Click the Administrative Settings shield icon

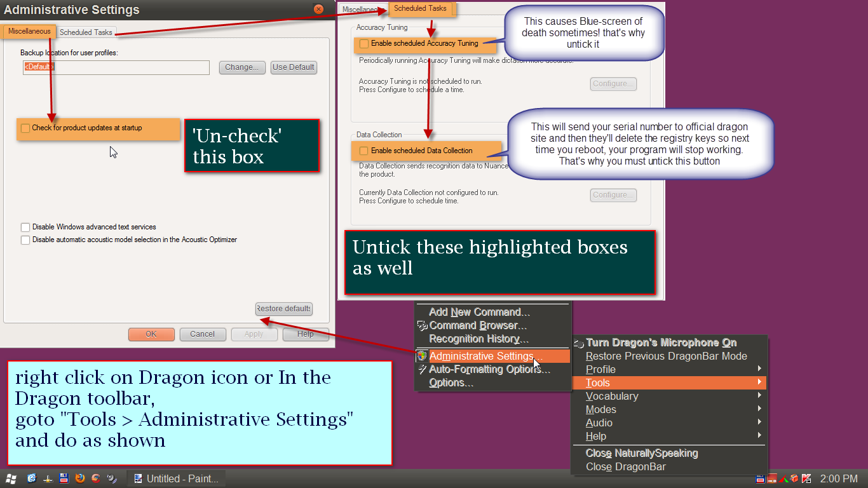[x=421, y=356]
